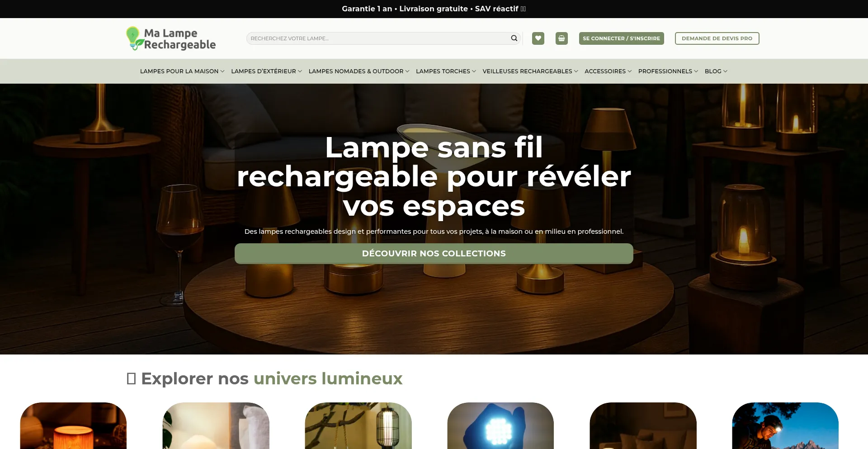
Task: Click Demande de devis pro button
Action: pos(717,38)
